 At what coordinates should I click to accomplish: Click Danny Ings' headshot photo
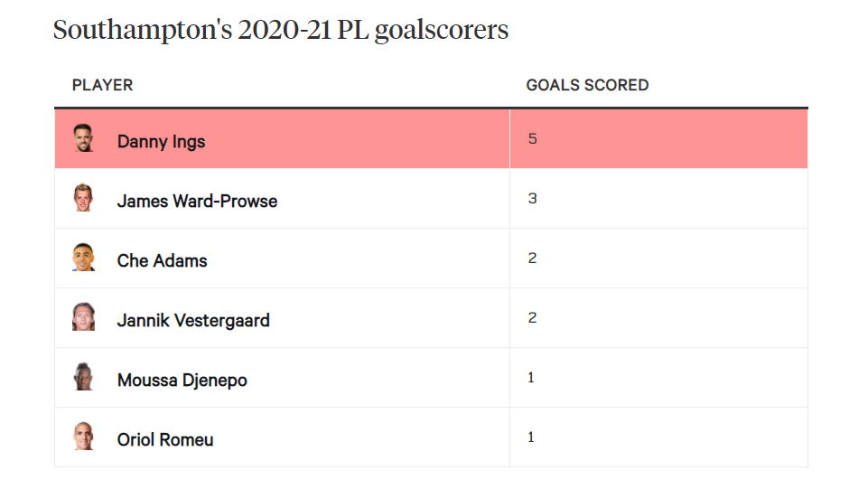[84, 138]
